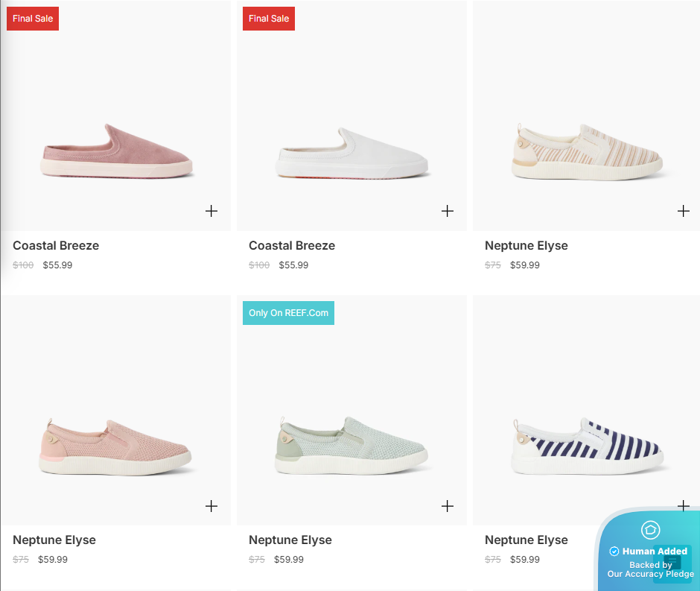
Task: Click the Our Accuracy Pledge text
Action: coord(651,574)
